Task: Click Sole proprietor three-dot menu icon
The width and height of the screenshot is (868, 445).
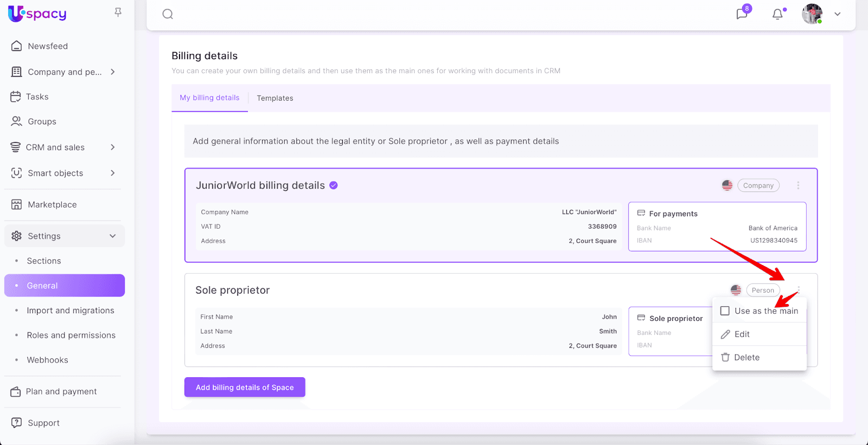Action: click(799, 289)
